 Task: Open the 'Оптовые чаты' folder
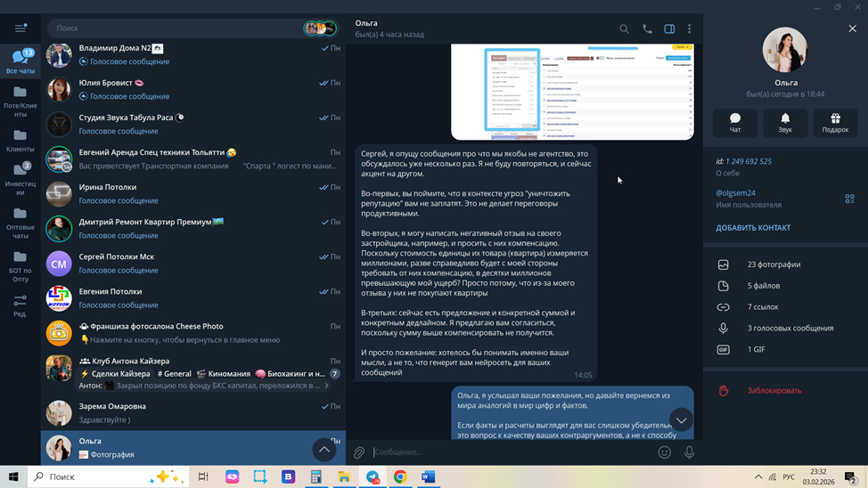[20, 224]
